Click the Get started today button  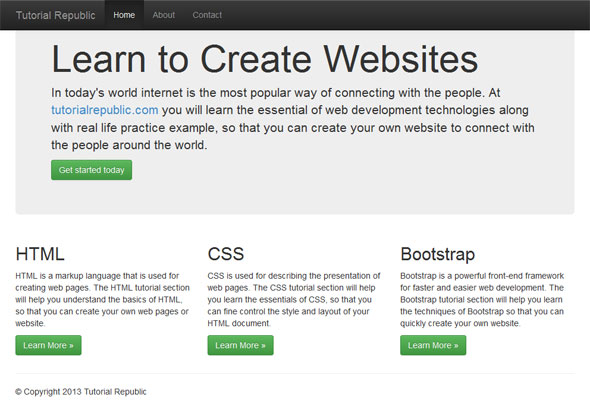coord(91,170)
